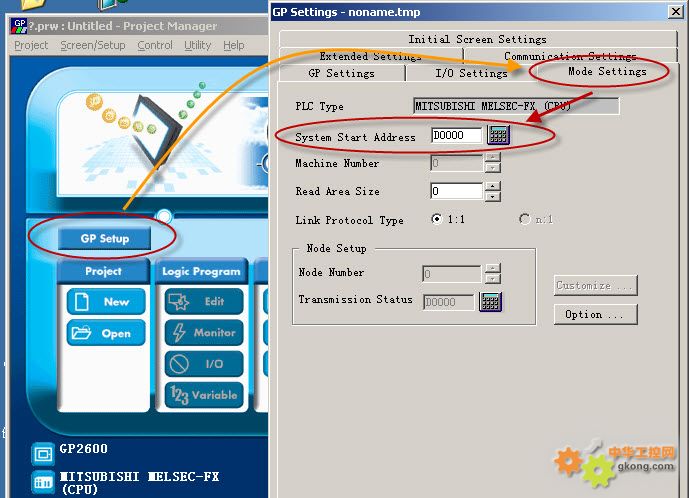Select the n:1 link protocol radio

point(525,218)
